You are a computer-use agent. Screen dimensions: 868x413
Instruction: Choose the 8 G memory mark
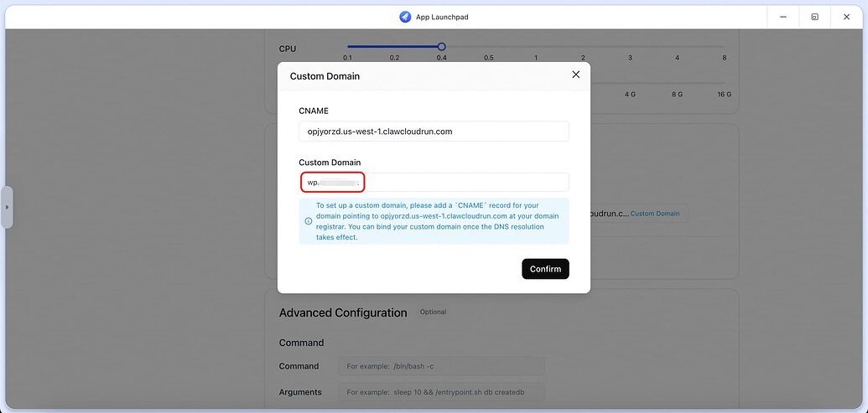(677, 95)
